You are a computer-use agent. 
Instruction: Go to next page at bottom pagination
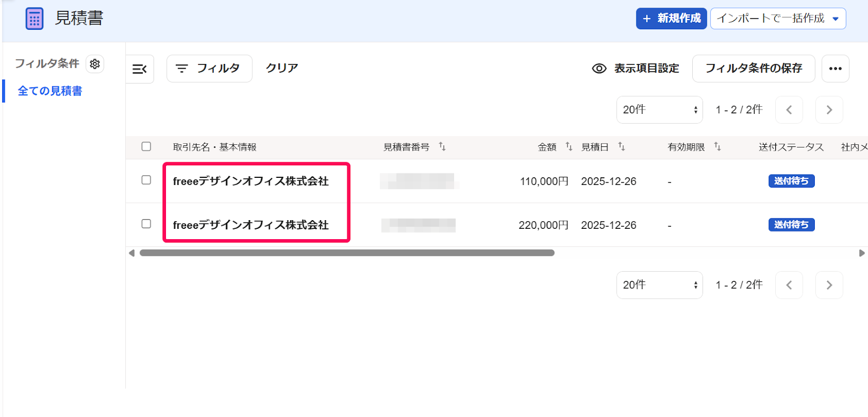pos(829,285)
